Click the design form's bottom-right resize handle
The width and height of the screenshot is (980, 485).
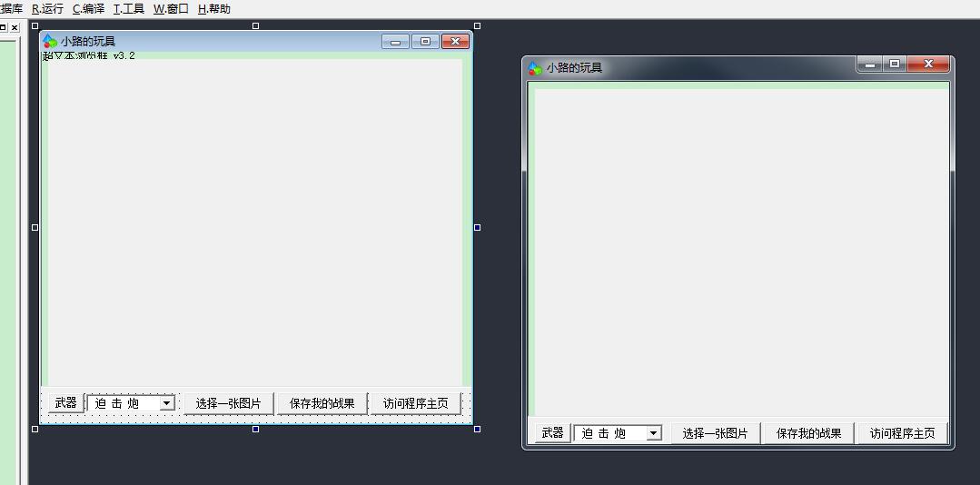tap(477, 429)
